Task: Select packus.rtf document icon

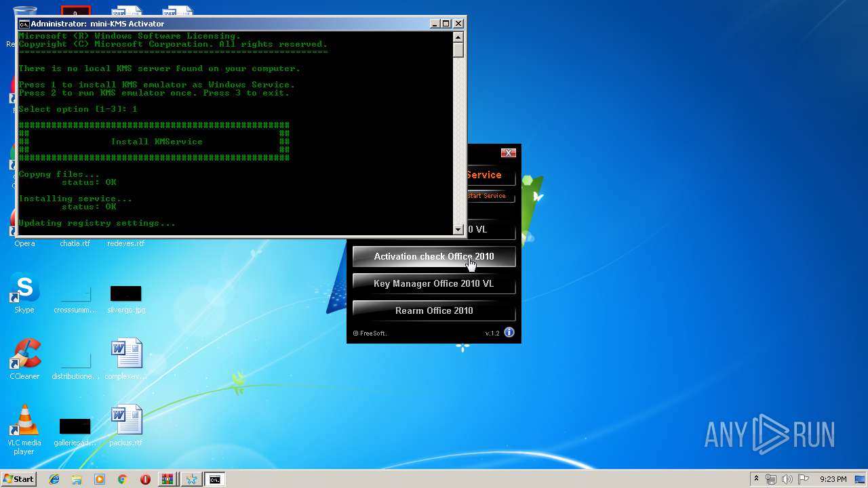Action: (126, 426)
